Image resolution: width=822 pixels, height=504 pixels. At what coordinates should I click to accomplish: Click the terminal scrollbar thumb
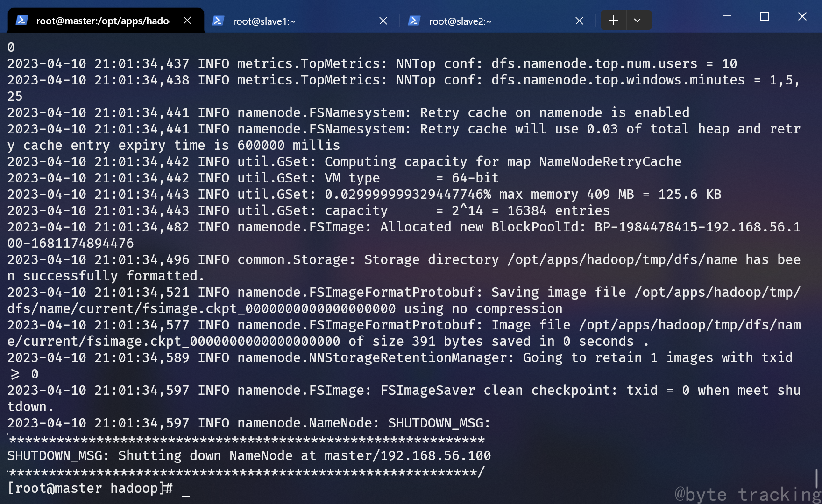pos(817,478)
